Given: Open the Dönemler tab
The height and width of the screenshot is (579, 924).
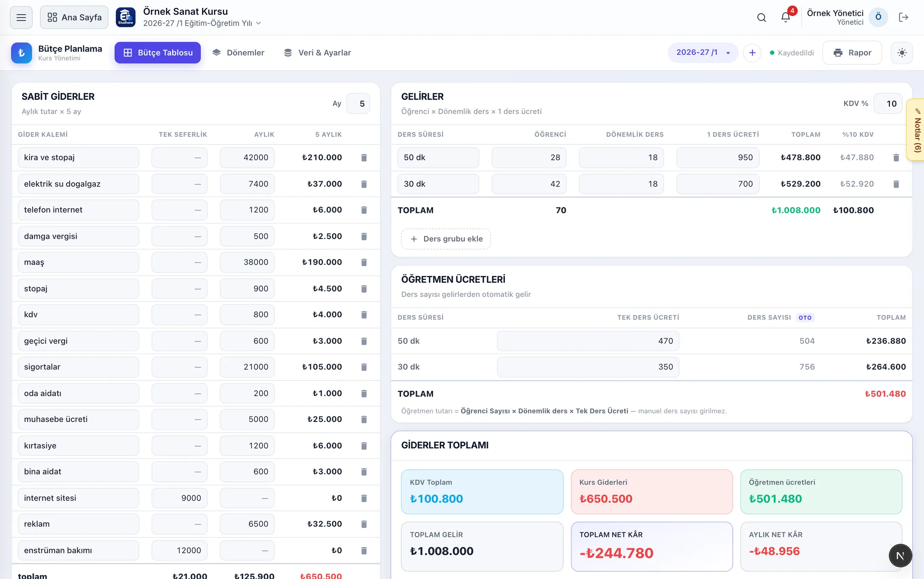Looking at the screenshot, I should pos(238,52).
